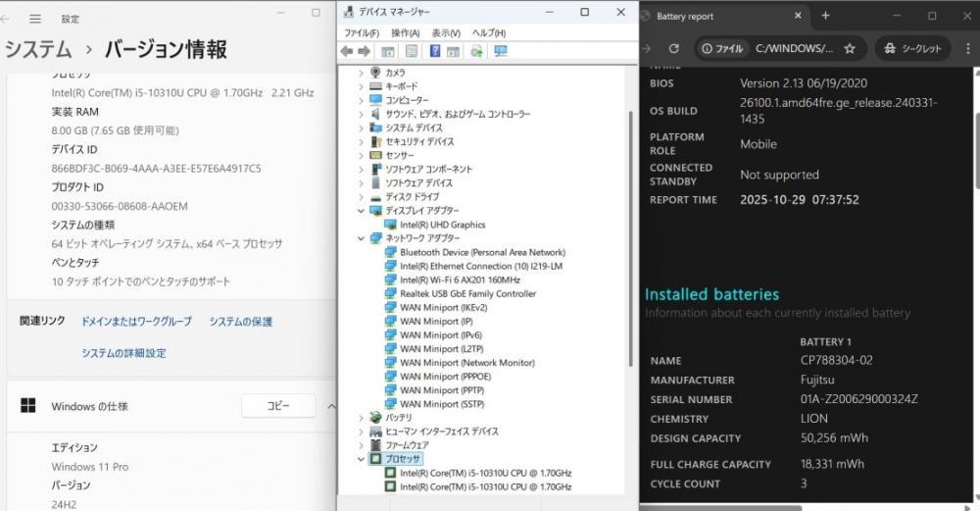Open the browser three-dot menu
This screenshot has width=980, height=511.
(967, 48)
